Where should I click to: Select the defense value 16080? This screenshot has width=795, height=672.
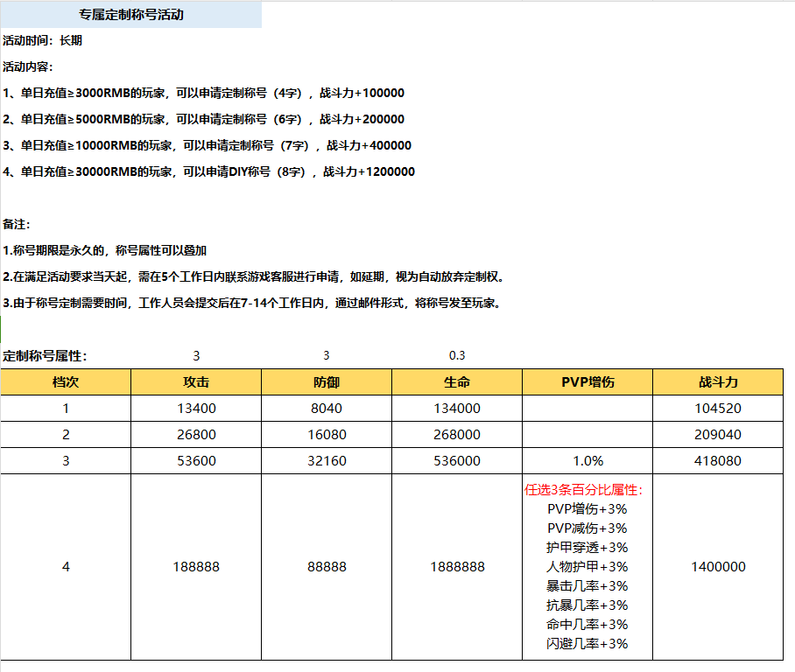pos(327,435)
